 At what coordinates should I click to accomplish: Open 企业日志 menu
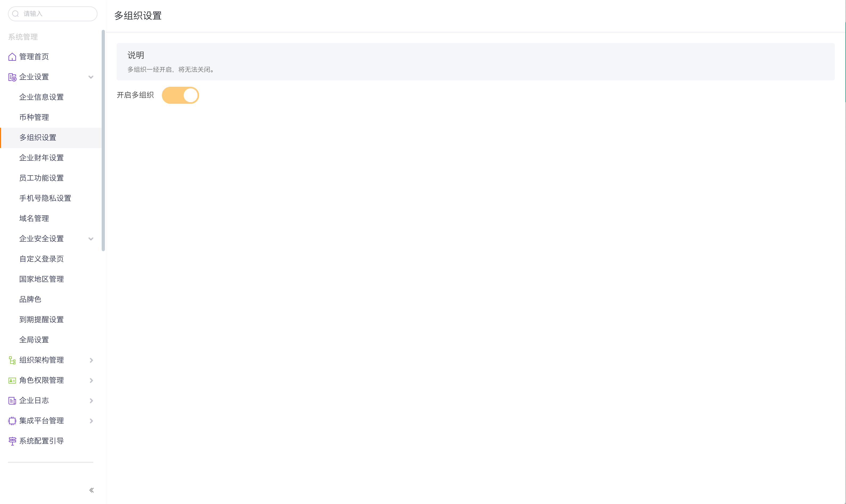click(x=51, y=400)
